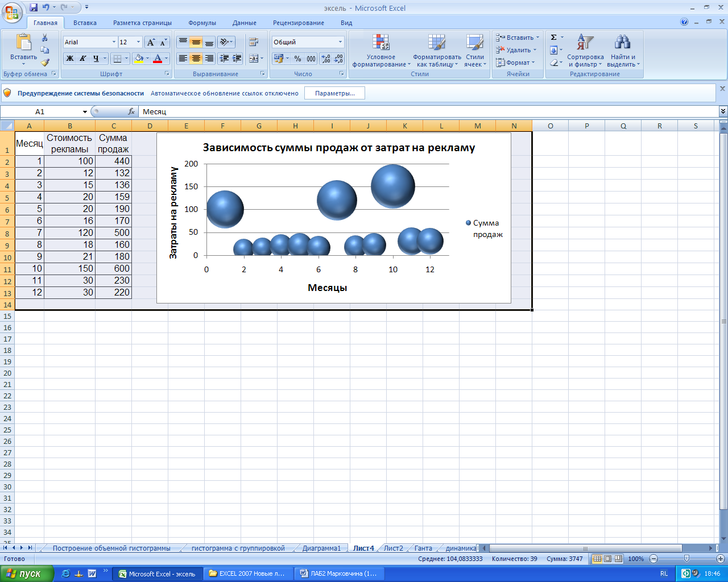Click the text orientation icon
Viewport: 728px width, 582px height.
[225, 42]
